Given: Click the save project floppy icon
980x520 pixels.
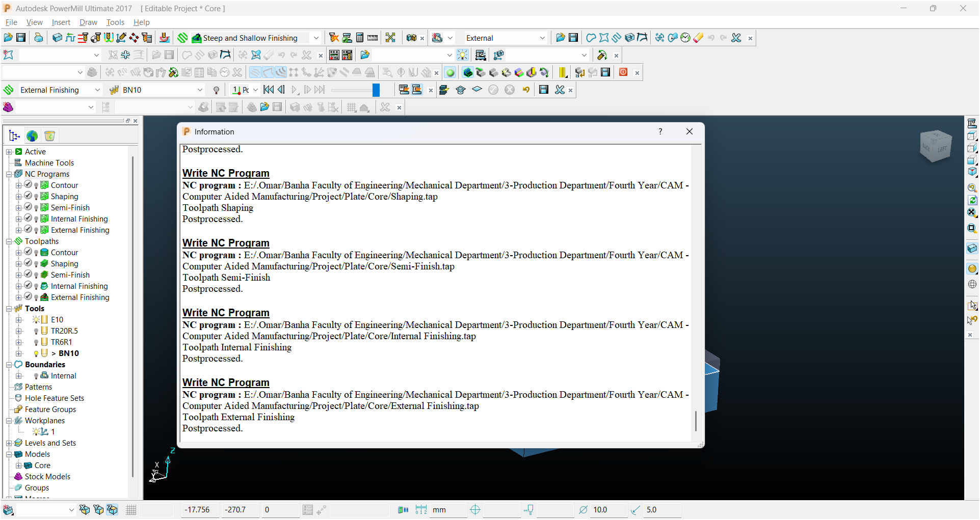Looking at the screenshot, I should click(21, 38).
